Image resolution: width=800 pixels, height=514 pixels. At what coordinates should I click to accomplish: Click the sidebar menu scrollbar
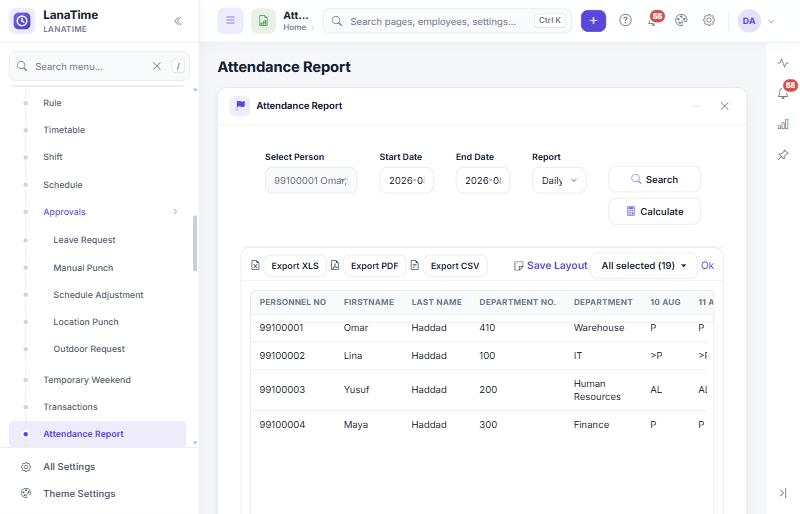point(195,243)
